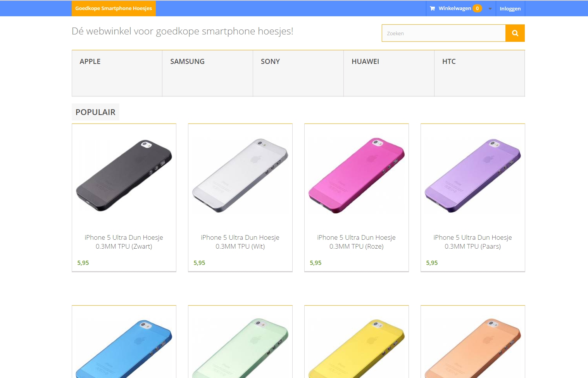The image size is (588, 378).
Task: Open the Winkelwagen cart link
Action: click(455, 9)
